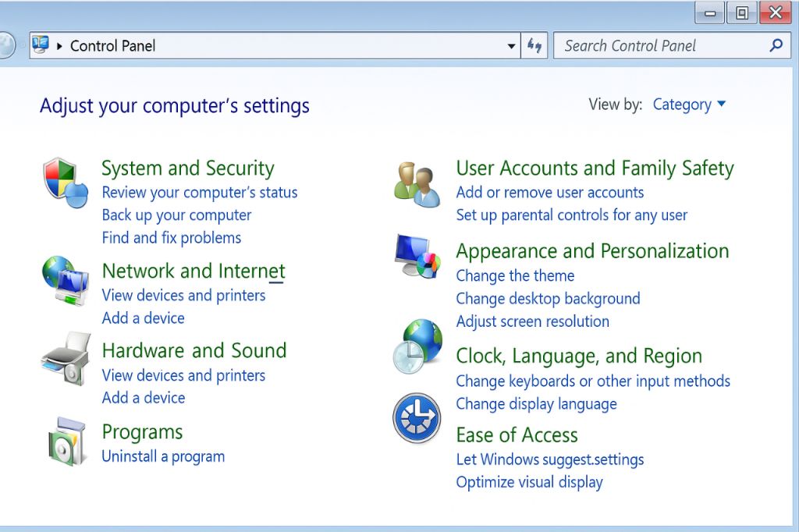799x532 pixels.
Task: Click the User Accounts people icon
Action: click(417, 184)
